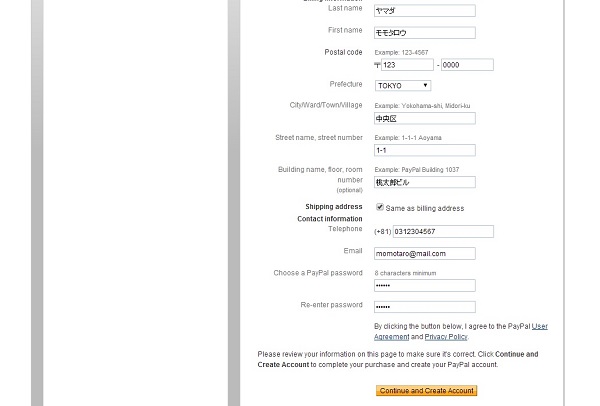Click the First name input field
Screen dimensions: 600x406
click(x=424, y=33)
